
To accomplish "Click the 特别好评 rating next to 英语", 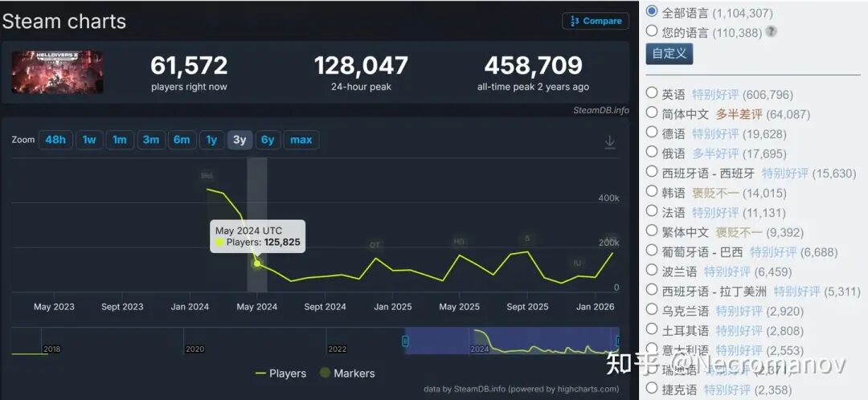I will [x=715, y=95].
